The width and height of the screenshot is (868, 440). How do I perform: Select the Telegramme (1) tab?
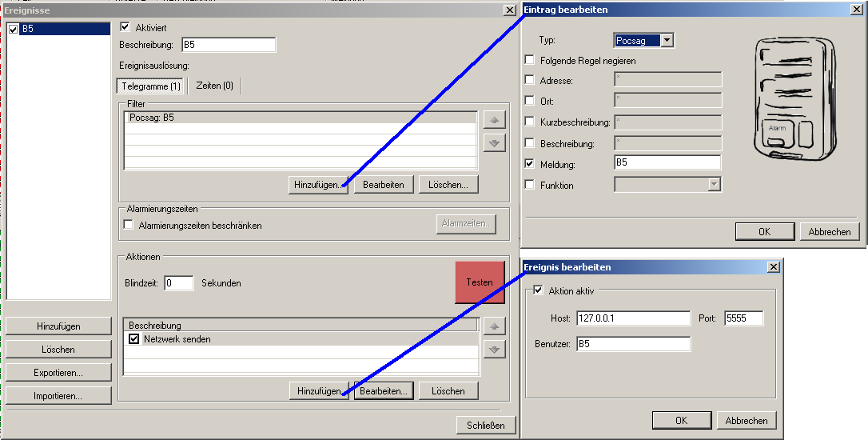pyautogui.click(x=151, y=86)
